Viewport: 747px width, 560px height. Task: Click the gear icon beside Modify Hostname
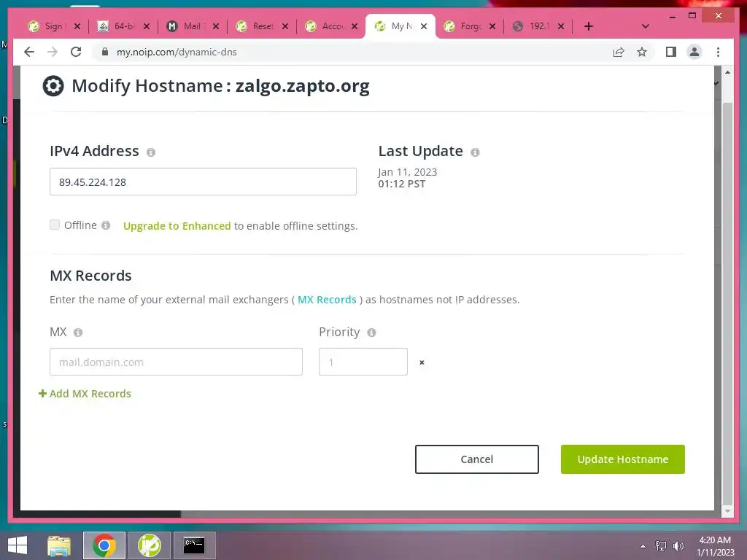(53, 86)
